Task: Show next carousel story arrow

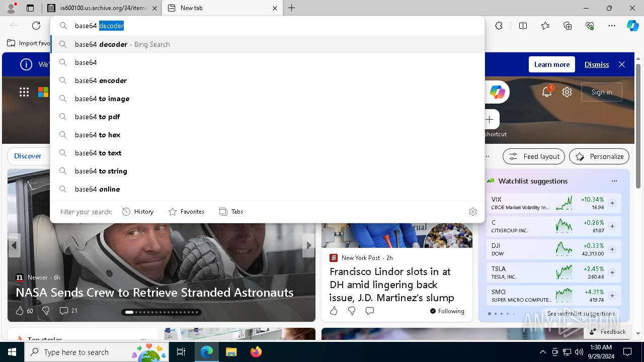Action: (x=308, y=245)
